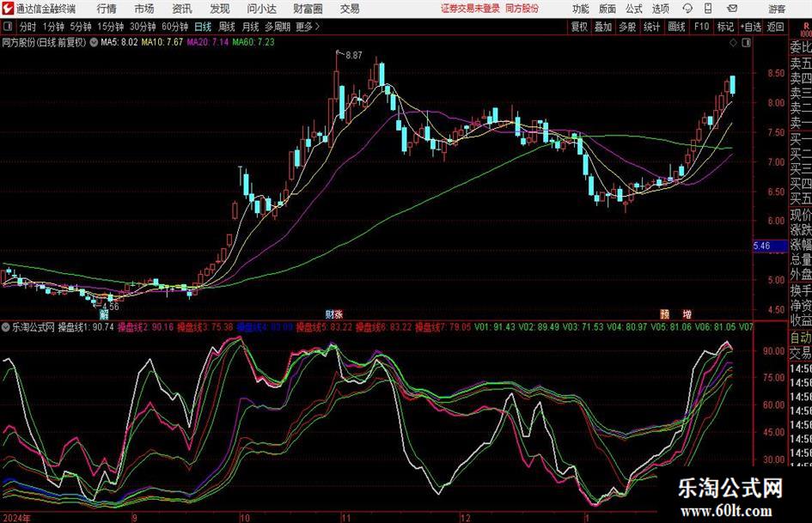Click the 增 marker on the timeline
Screen dimensions: 812x523
pos(687,313)
